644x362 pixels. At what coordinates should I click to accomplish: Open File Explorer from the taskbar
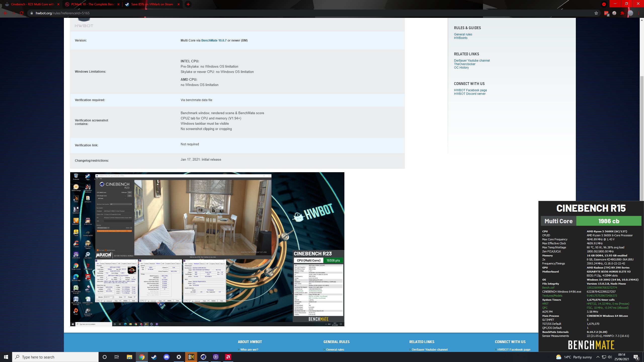click(129, 357)
